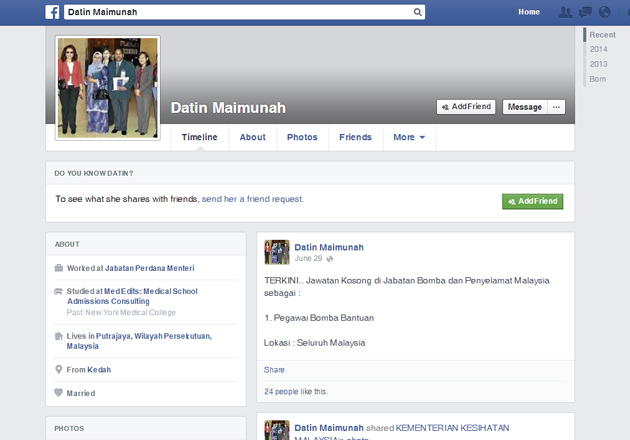This screenshot has height=440, width=630.
Task: Click the location pin icon beside From Kedah
Action: coord(59,369)
